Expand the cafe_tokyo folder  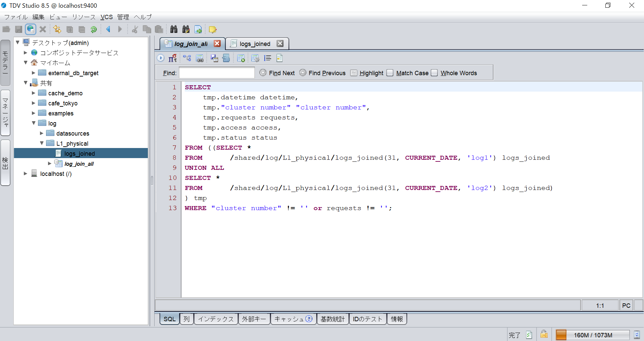pos(34,103)
